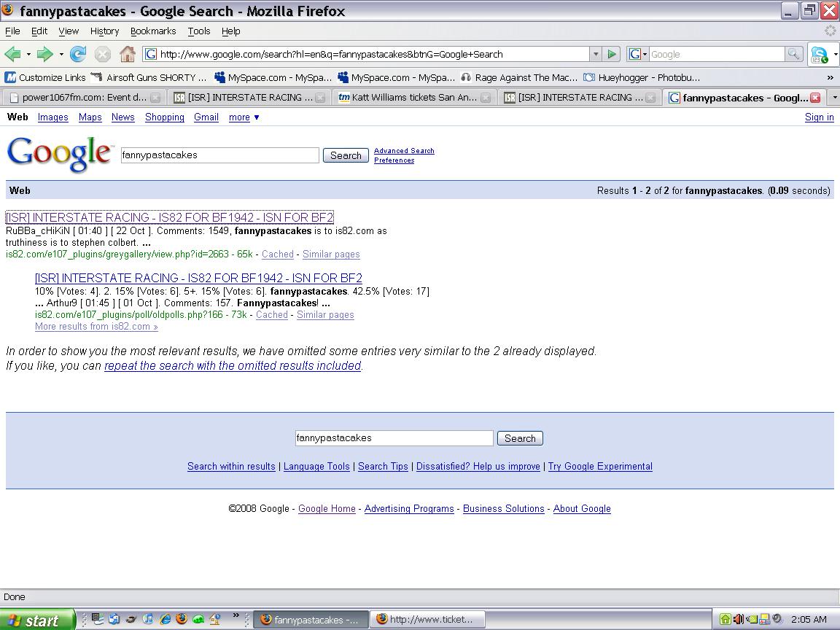The width and height of the screenshot is (840, 630).
Task: Click the magnifier icon in Firefox search box
Action: coord(793,54)
